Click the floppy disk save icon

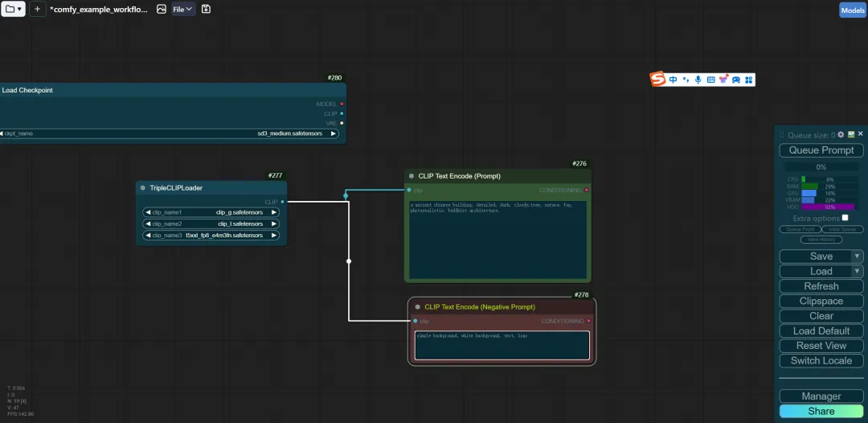pyautogui.click(x=206, y=9)
